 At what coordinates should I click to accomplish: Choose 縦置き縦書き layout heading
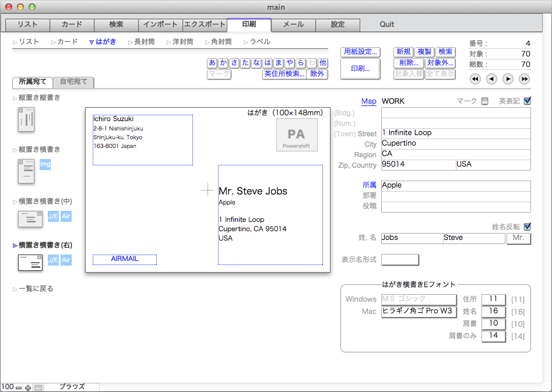pyautogui.click(x=36, y=98)
